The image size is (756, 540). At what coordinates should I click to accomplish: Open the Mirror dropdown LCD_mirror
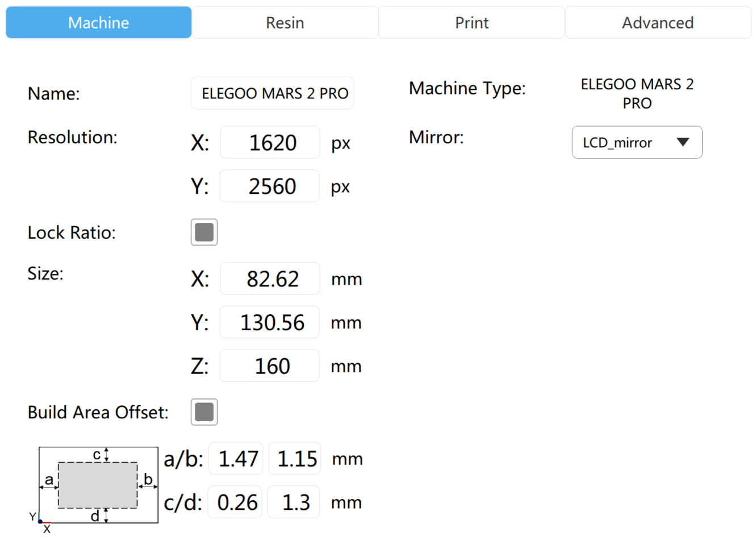tap(637, 142)
